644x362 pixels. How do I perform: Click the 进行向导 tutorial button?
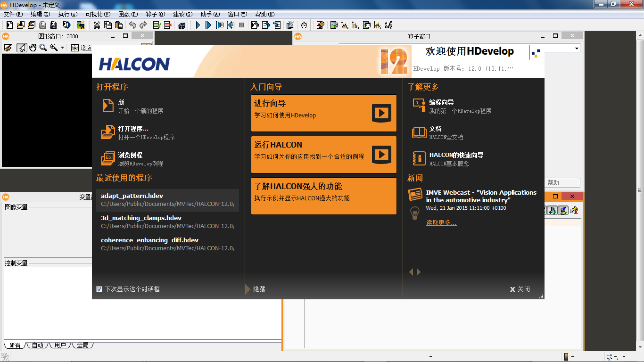(x=324, y=113)
